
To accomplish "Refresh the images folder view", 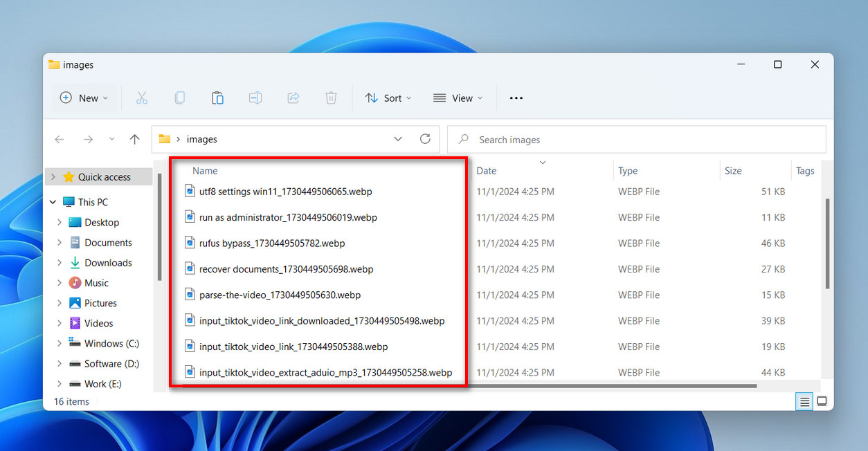I will pos(425,139).
